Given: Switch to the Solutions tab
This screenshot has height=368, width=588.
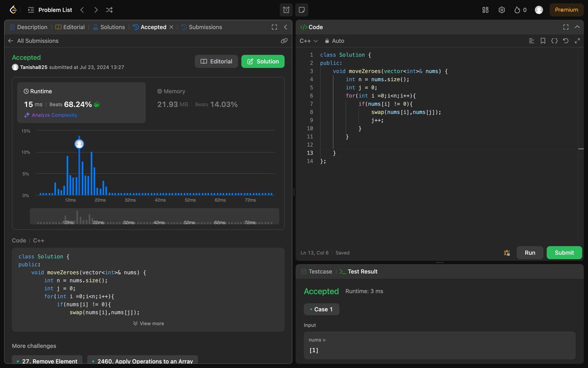Looking at the screenshot, I should [x=109, y=27].
